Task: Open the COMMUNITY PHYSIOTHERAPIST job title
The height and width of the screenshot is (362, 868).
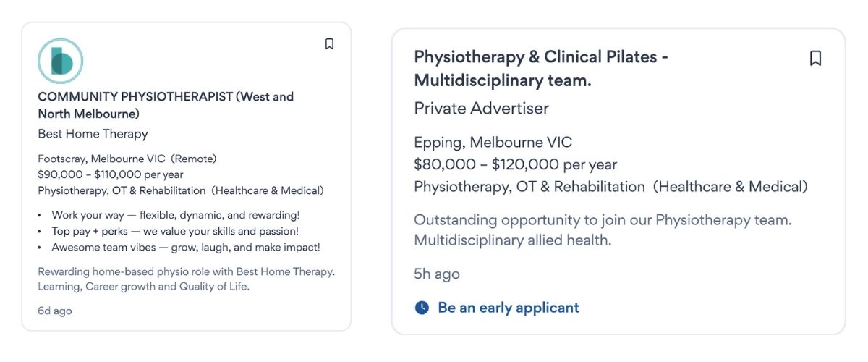Action: coord(166,105)
